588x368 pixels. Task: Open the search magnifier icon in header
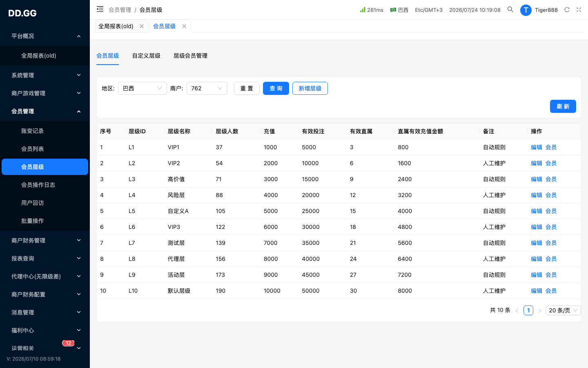(510, 9)
